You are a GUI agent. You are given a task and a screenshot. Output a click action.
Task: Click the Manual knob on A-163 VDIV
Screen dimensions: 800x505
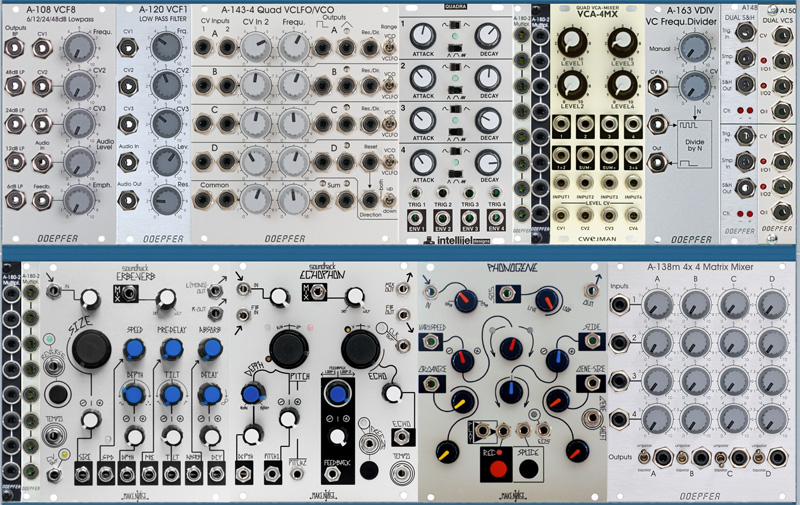pyautogui.click(x=694, y=47)
